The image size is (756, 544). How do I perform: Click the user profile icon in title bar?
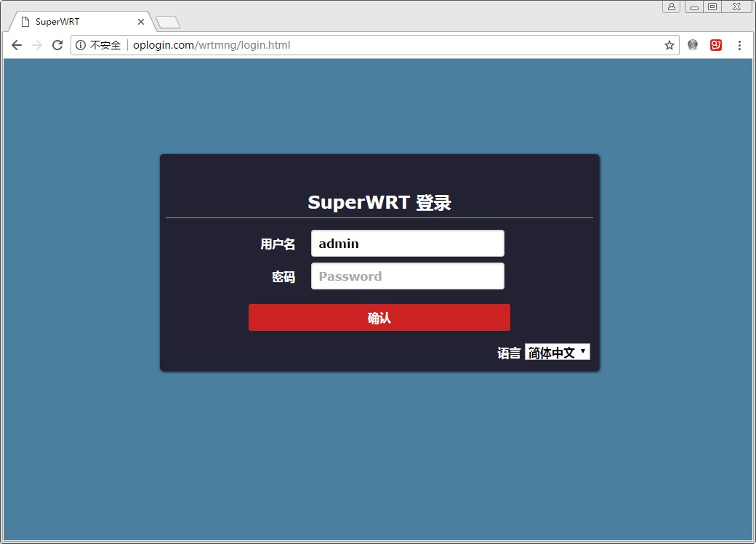671,7
